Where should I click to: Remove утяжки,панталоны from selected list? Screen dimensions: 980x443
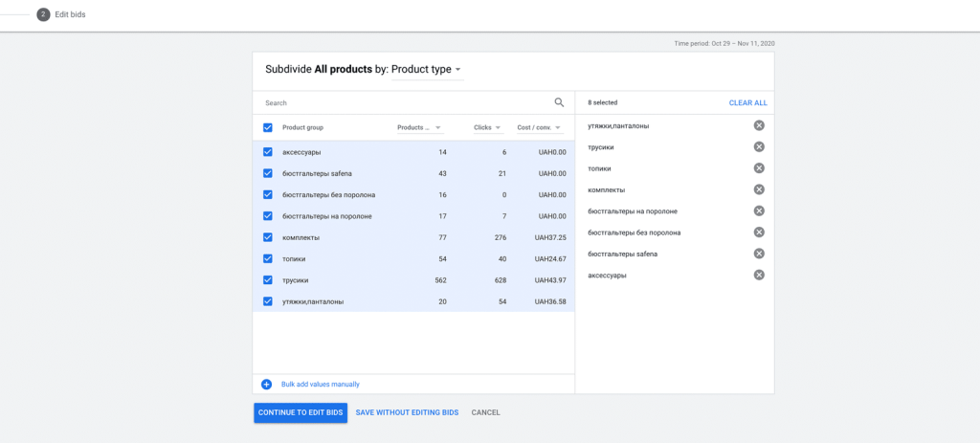pyautogui.click(x=759, y=125)
